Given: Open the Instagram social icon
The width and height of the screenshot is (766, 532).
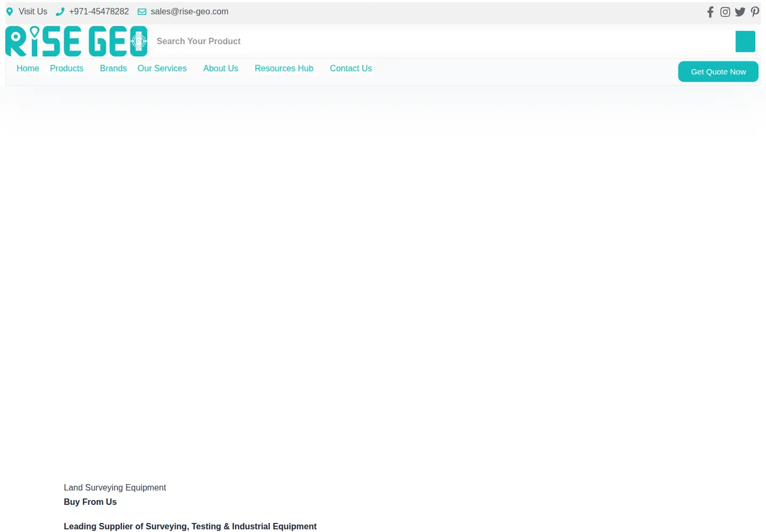Looking at the screenshot, I should pyautogui.click(x=725, y=12).
